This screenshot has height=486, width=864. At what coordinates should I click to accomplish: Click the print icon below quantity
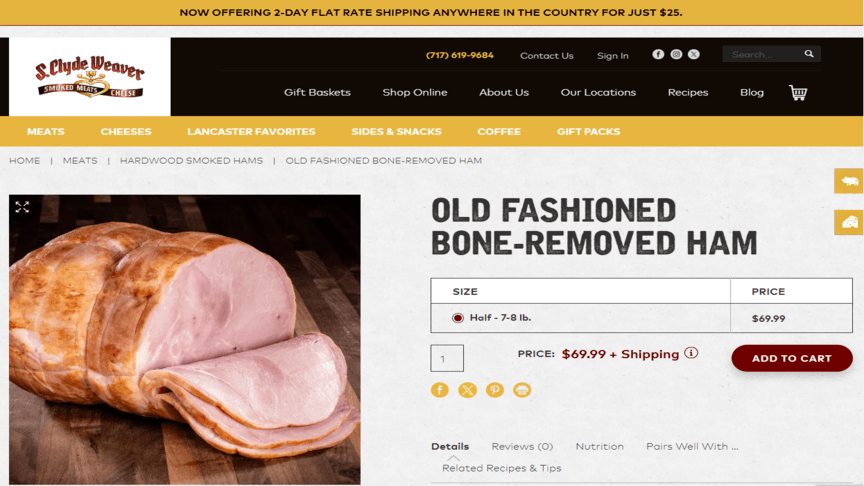(522, 390)
